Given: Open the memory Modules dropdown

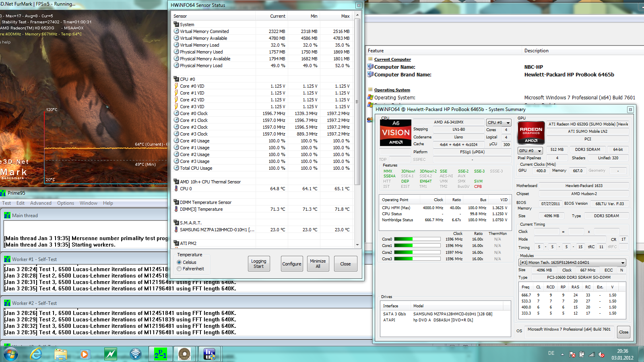Looking at the screenshot, I should point(572,263).
